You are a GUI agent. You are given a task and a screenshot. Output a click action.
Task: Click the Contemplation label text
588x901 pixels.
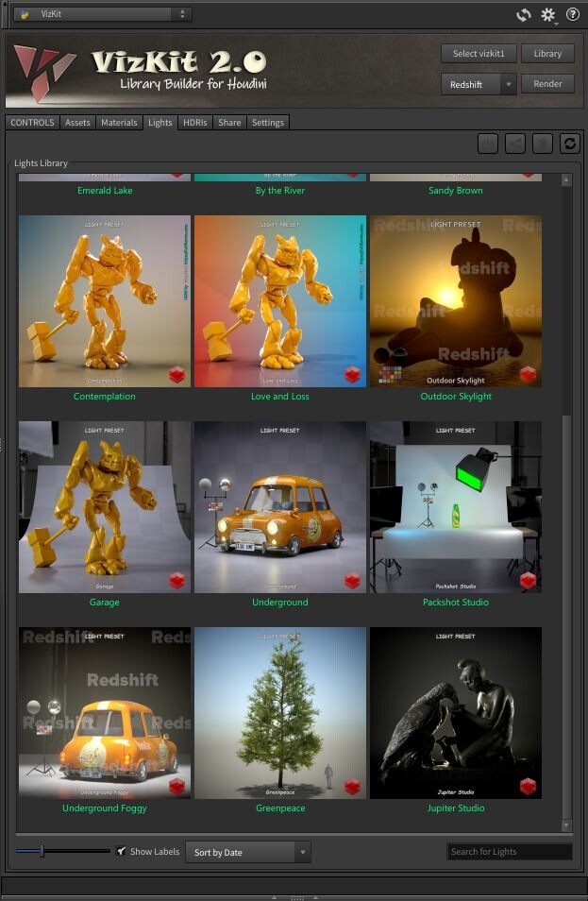[105, 396]
